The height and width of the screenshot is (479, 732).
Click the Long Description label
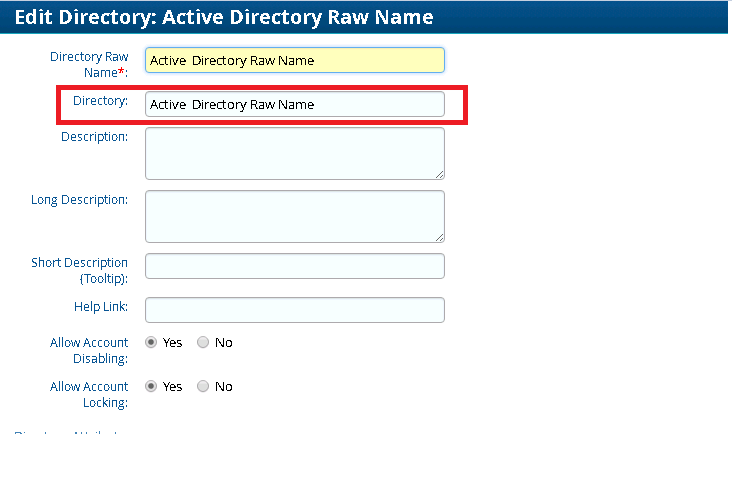[79, 200]
